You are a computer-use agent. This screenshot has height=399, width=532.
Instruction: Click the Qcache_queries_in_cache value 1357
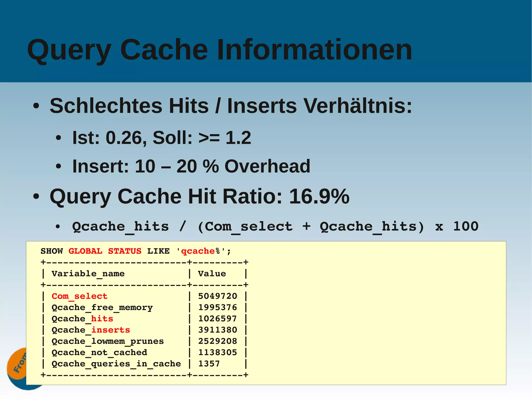pos(209,364)
